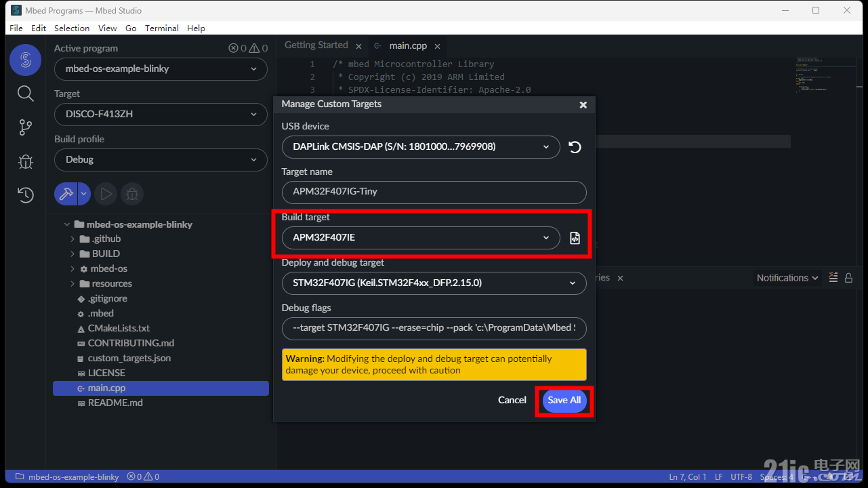Image resolution: width=868 pixels, height=488 pixels.
Task: Open the USB device dropdown
Action: pos(421,146)
